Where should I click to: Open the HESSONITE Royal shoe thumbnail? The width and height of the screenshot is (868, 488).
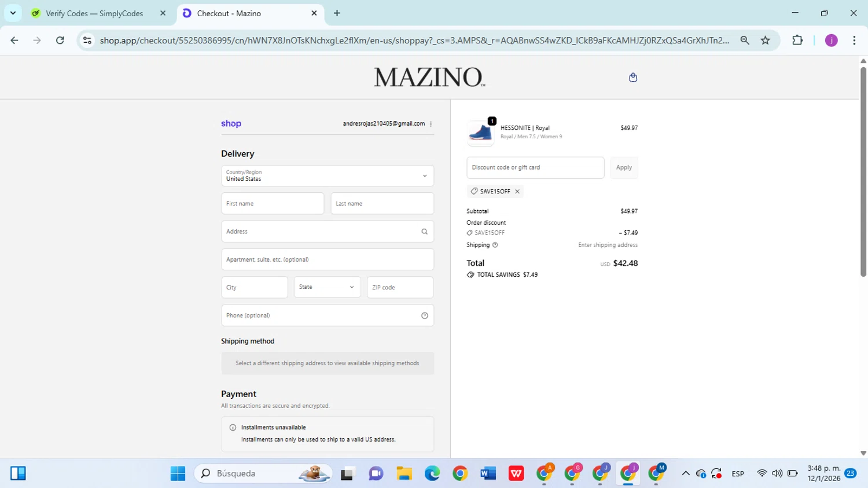point(480,133)
